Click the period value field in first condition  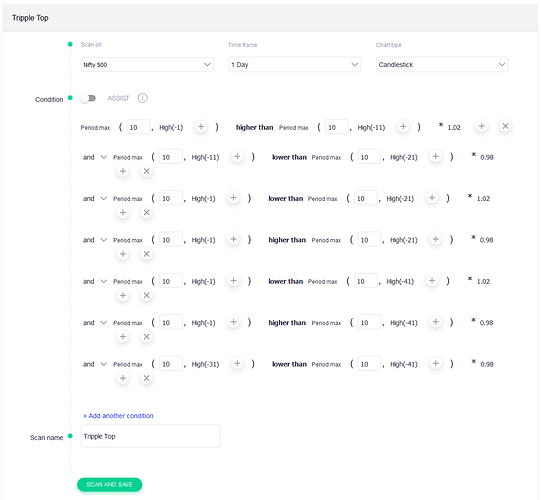point(138,127)
